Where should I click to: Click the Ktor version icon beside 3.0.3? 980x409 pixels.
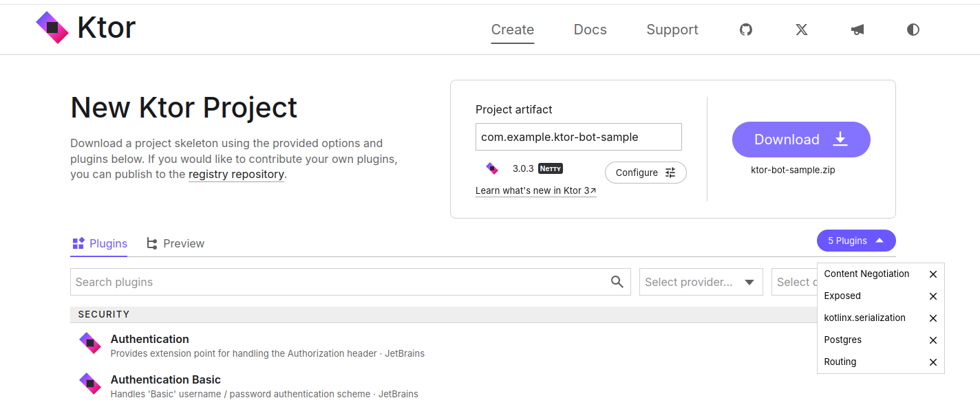pyautogui.click(x=492, y=168)
